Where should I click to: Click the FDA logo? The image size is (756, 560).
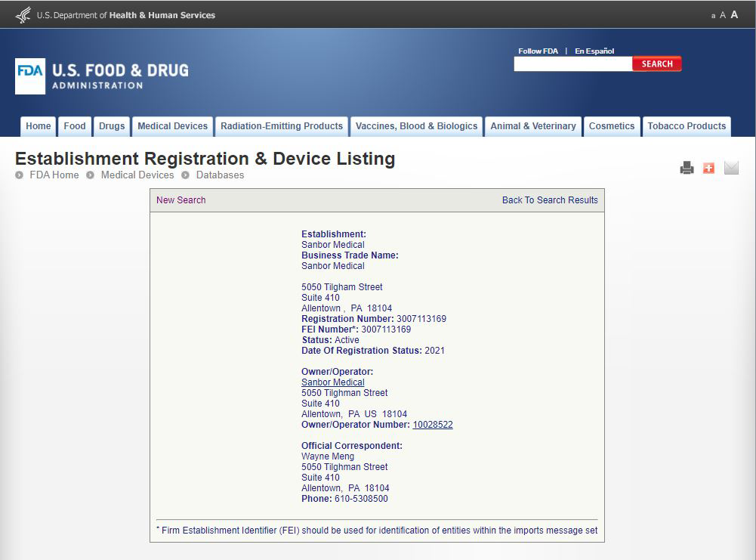30,76
